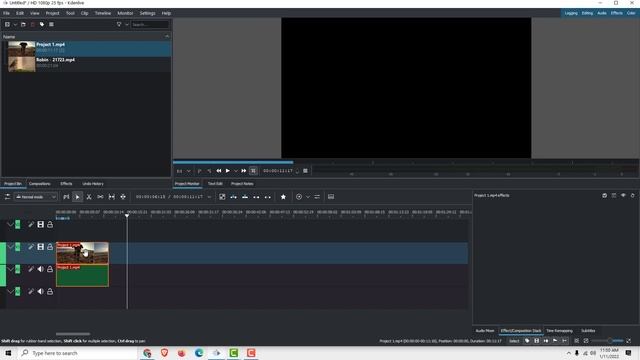Click the Extract timeline zone icon
640x360 pixels.
256,197
